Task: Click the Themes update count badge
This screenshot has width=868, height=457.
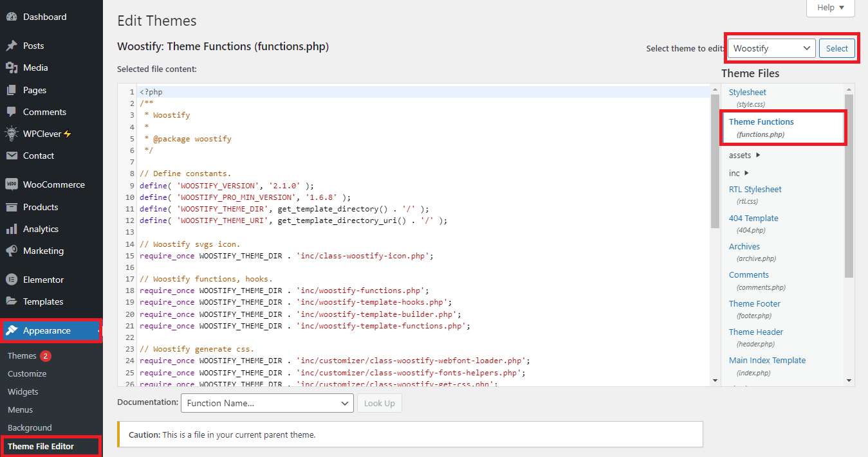Action: 46,355
